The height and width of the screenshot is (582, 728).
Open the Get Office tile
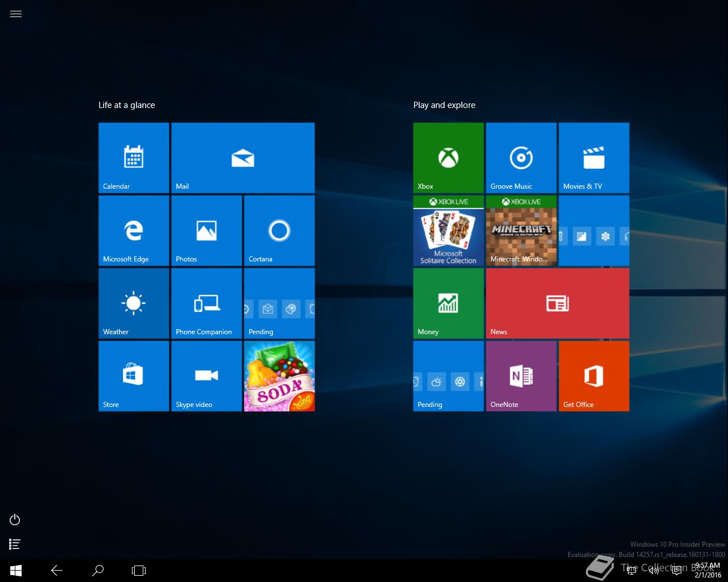pos(594,376)
